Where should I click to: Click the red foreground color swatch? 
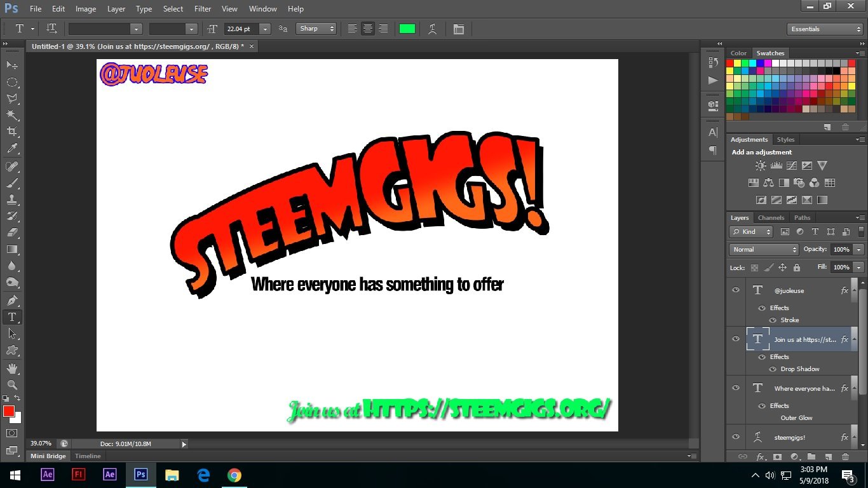click(x=9, y=411)
